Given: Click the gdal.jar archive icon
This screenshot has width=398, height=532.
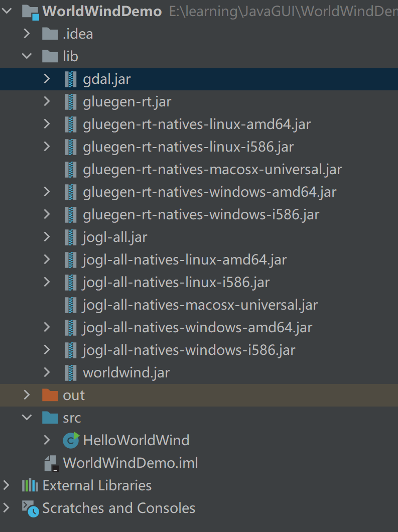Looking at the screenshot, I should pyautogui.click(x=71, y=79).
